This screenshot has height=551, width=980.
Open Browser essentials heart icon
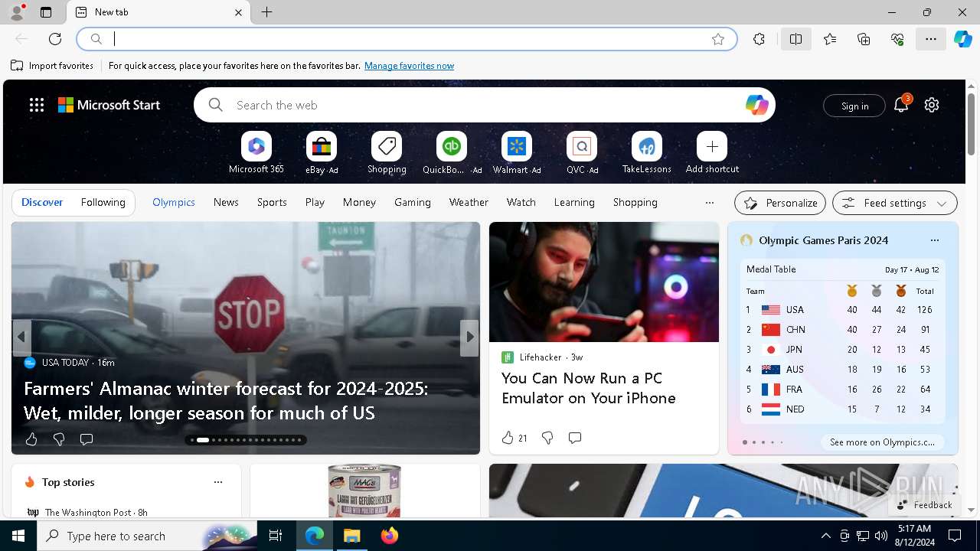897,39
